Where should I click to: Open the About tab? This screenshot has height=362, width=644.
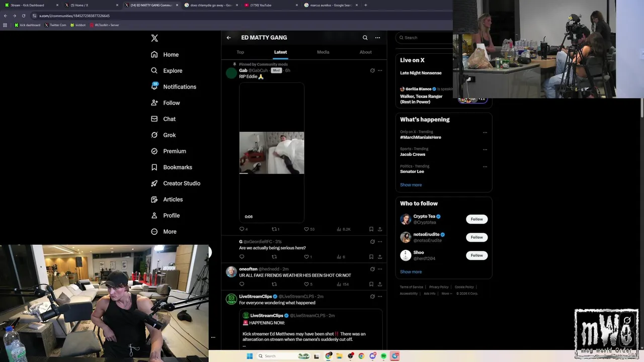point(366,52)
